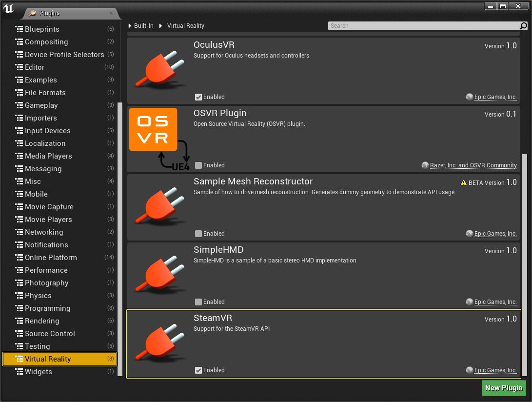Viewport: 532px width, 402px height.
Task: Enable the SimpleHMD plugin checkbox
Action: tap(198, 302)
